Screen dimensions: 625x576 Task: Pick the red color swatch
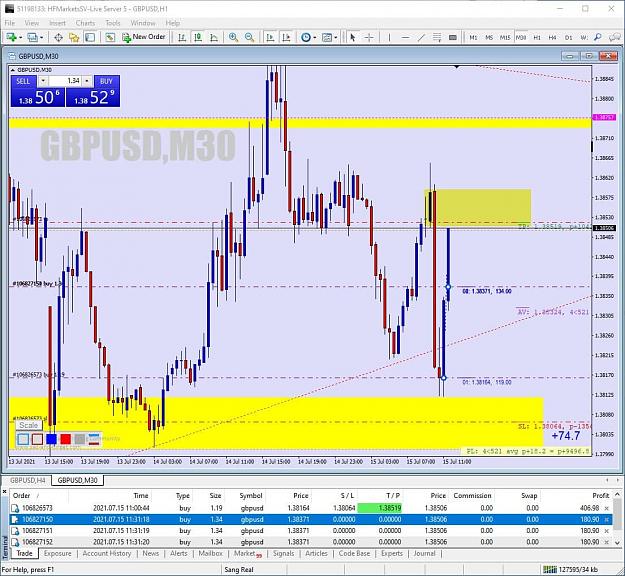65,439
